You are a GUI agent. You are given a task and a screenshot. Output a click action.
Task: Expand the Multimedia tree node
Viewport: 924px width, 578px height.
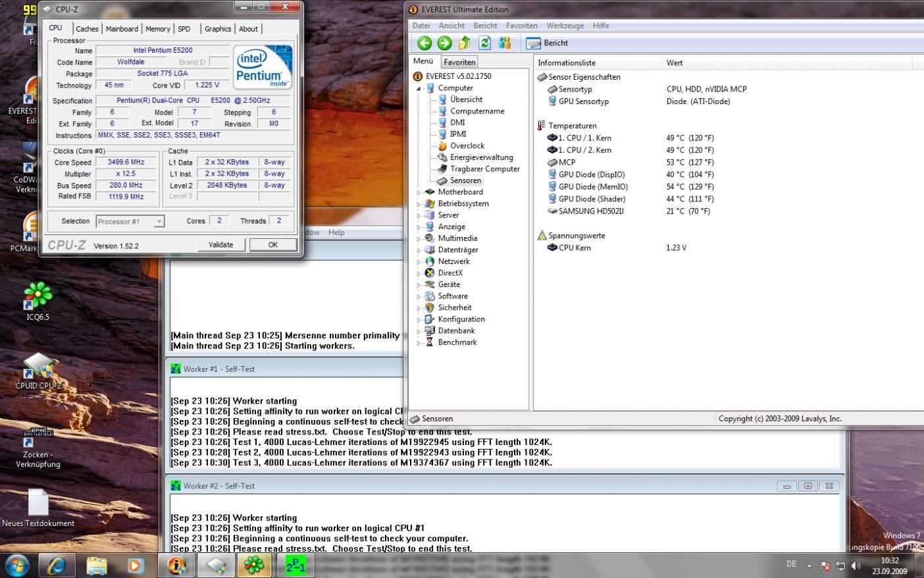419,238
